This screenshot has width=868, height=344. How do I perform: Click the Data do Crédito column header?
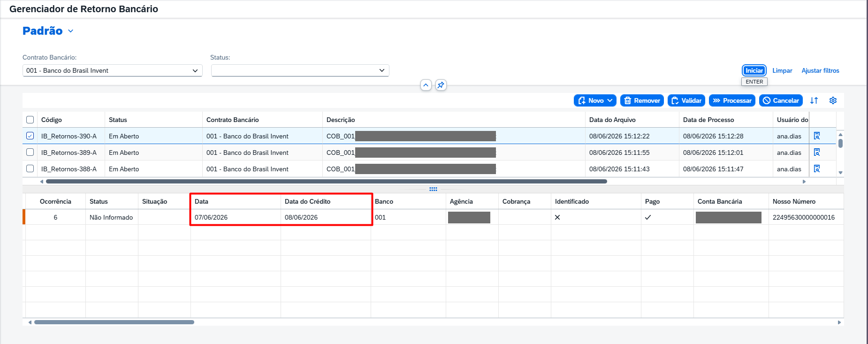pyautogui.click(x=326, y=201)
